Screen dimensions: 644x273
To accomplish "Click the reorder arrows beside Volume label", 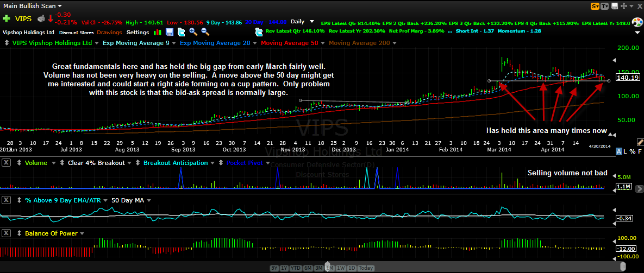I will point(19,163).
